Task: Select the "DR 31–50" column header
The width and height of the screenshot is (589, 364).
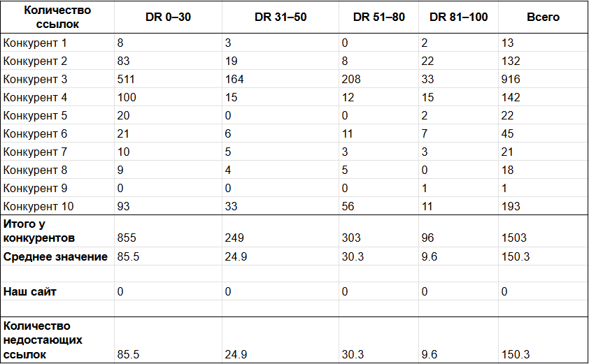Action: (x=278, y=17)
